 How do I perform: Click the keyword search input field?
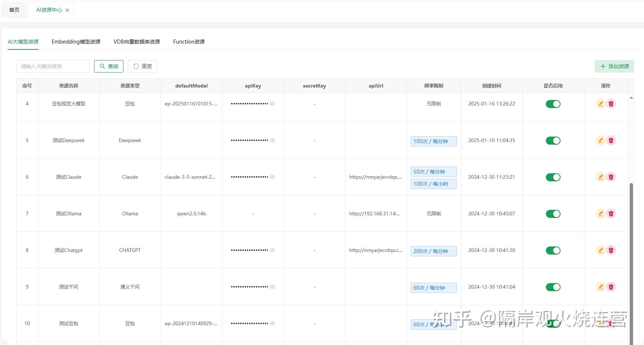pos(53,66)
